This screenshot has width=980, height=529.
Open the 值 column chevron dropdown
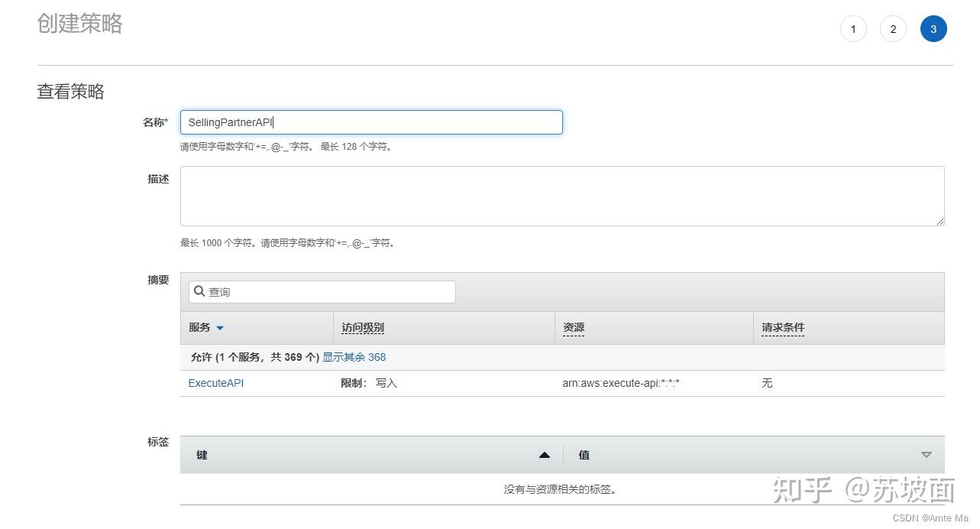pyautogui.click(x=927, y=454)
